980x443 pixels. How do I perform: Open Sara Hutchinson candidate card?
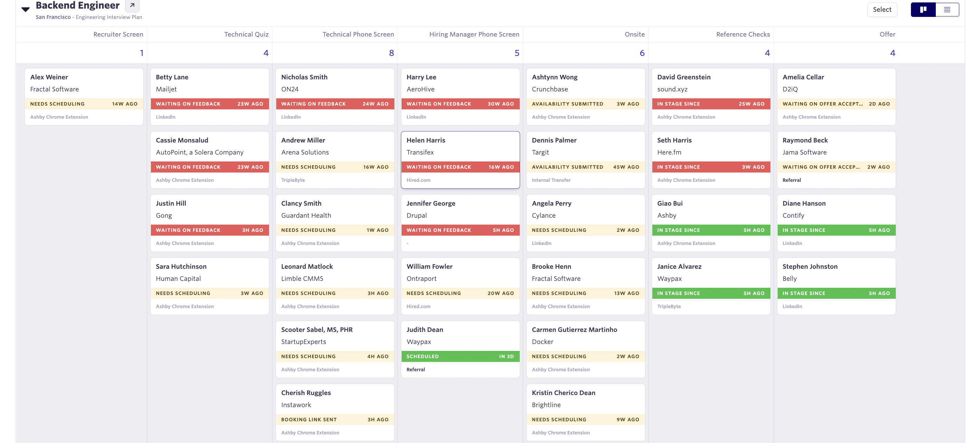[210, 286]
